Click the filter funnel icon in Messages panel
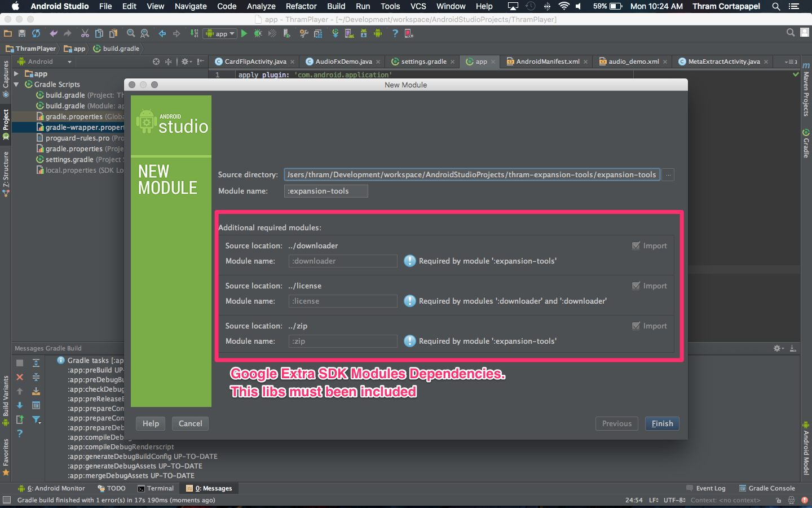The height and width of the screenshot is (508, 812). click(x=36, y=419)
